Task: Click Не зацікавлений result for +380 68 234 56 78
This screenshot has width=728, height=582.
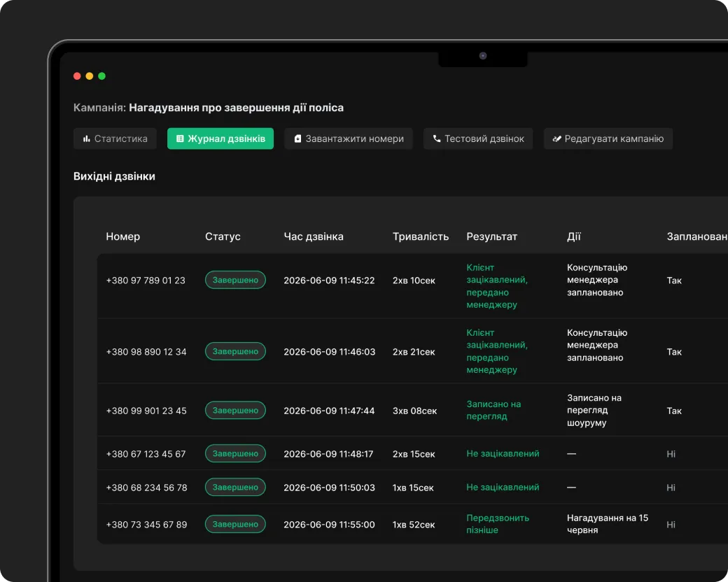Action: pyautogui.click(x=503, y=488)
